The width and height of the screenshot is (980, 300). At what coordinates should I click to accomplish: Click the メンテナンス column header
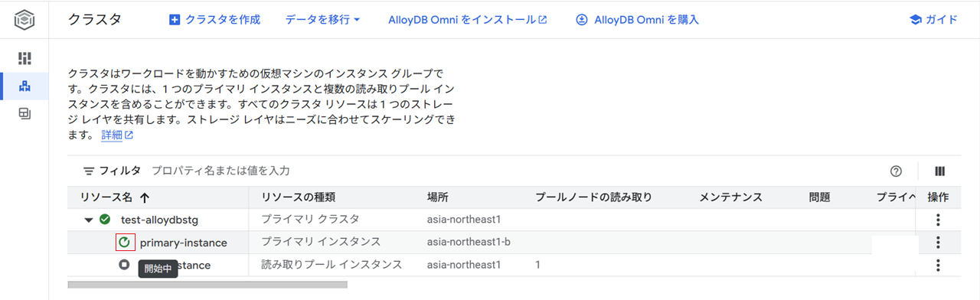pos(730,197)
